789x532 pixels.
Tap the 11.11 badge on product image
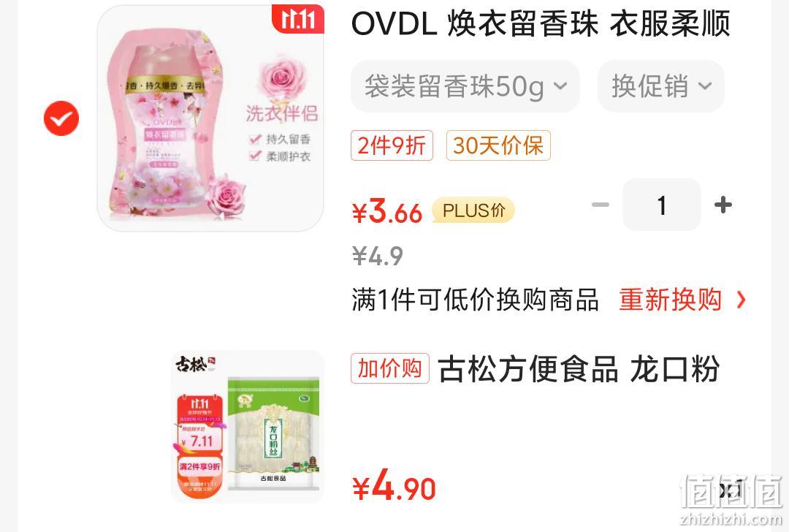298,18
